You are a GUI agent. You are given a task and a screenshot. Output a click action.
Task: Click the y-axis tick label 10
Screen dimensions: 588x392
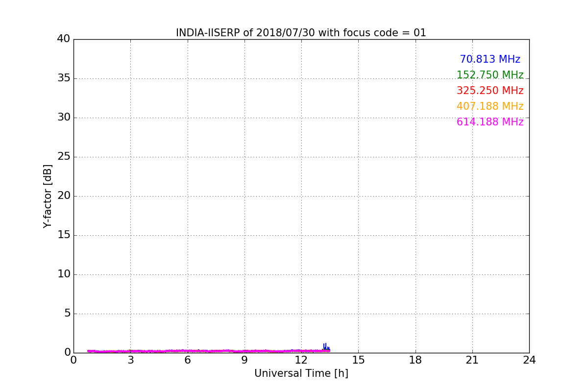(x=64, y=274)
